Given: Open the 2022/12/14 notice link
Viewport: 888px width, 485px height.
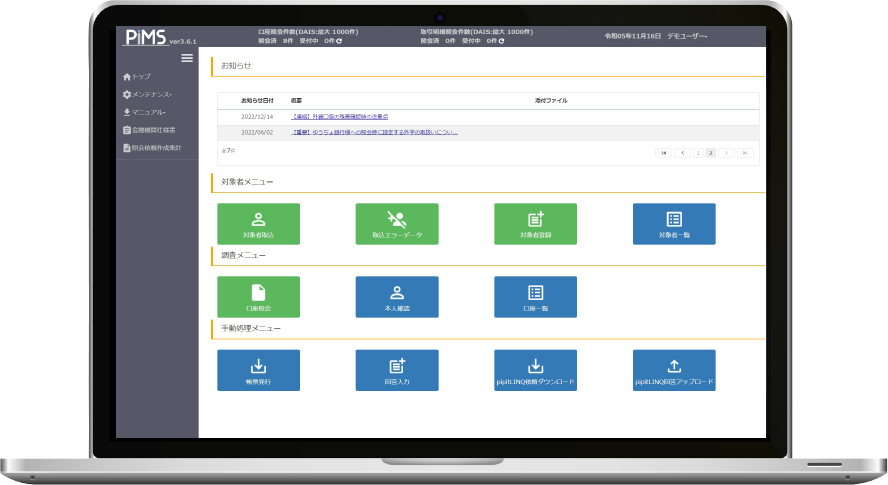Looking at the screenshot, I should click(x=339, y=117).
